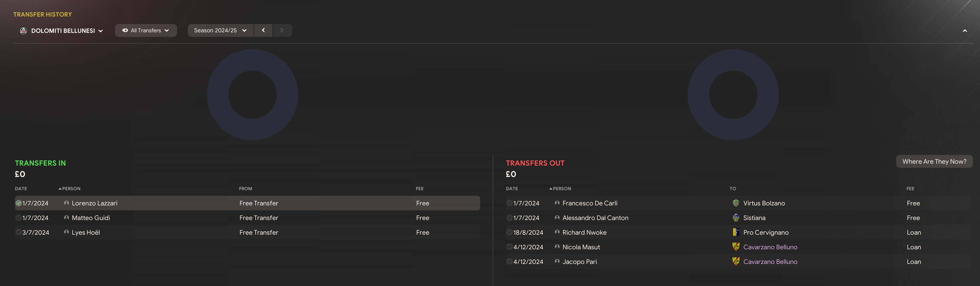The height and width of the screenshot is (286, 980).
Task: Click Cavarzano Belluno badge in Nicola Masut row
Action: (x=736, y=247)
